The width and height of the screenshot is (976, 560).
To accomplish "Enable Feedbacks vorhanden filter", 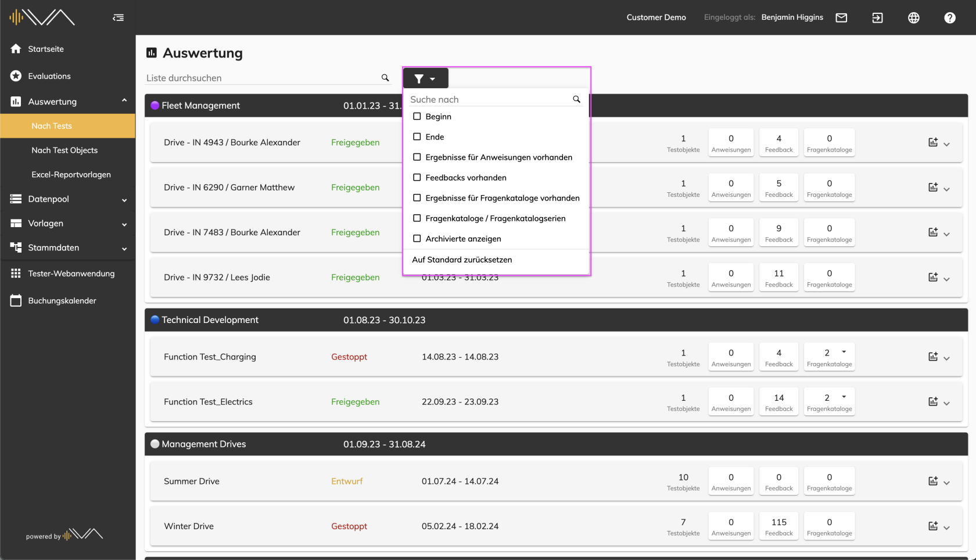I will coord(417,177).
